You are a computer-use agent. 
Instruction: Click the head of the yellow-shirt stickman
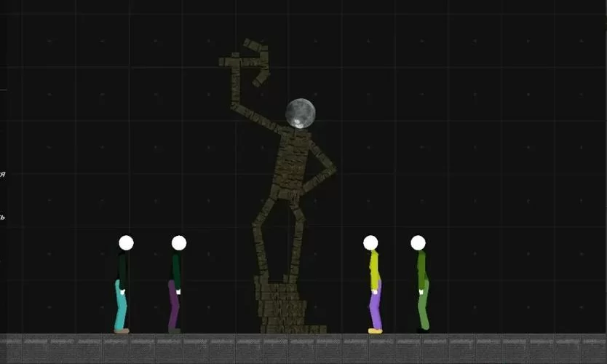(370, 242)
